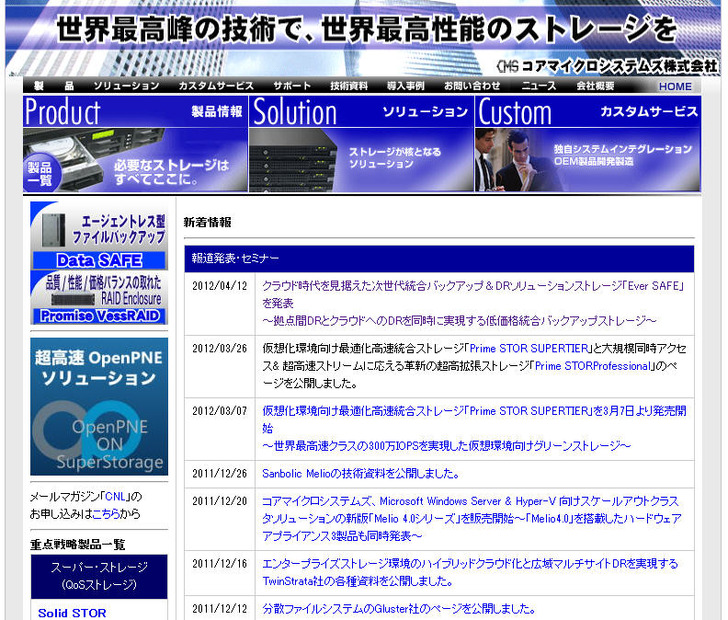The image size is (728, 620).
Task: Open the Solid STOR product link
Action: click(72, 613)
